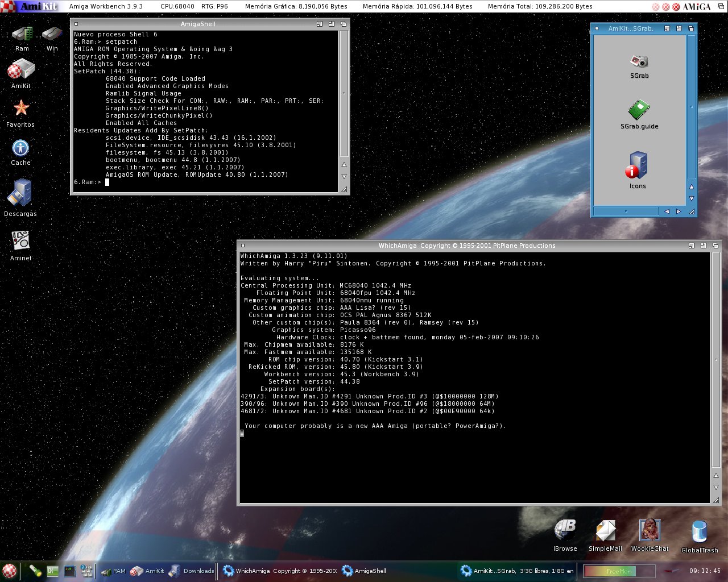Click the taskbar clock showing 09:12:45
This screenshot has width=728, height=582.
(705, 571)
